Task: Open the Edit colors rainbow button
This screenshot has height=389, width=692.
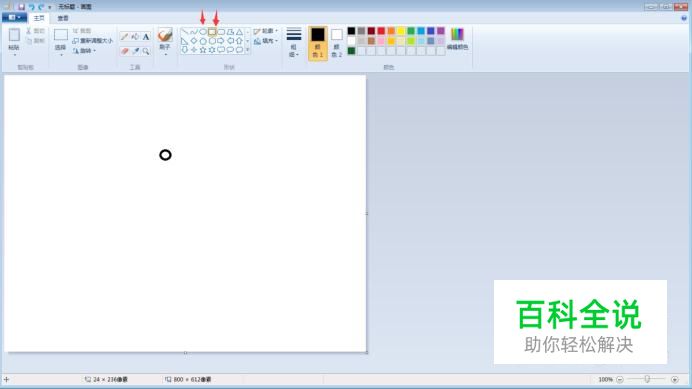Action: pyautogui.click(x=457, y=39)
